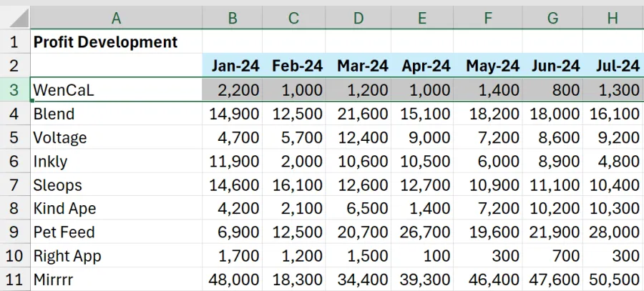The width and height of the screenshot is (644, 291).
Task: Click Kind Ape's Jul-24 value 10,300
Action: coord(614,208)
